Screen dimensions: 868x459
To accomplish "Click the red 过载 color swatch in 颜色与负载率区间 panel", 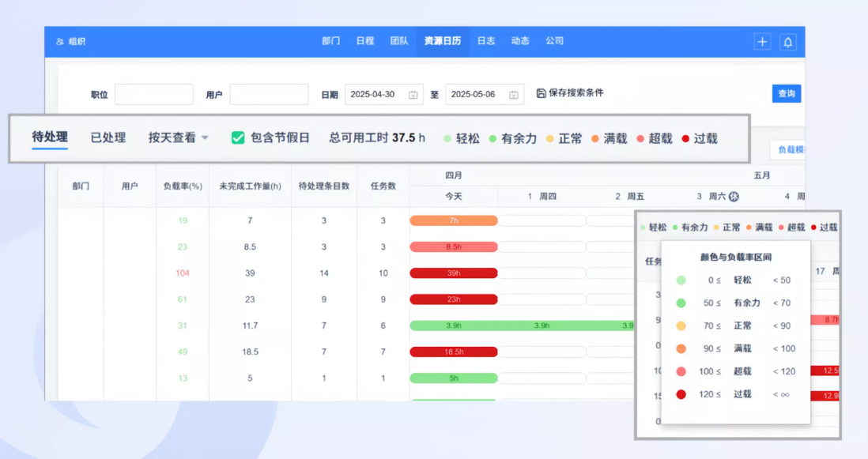I will (x=681, y=394).
